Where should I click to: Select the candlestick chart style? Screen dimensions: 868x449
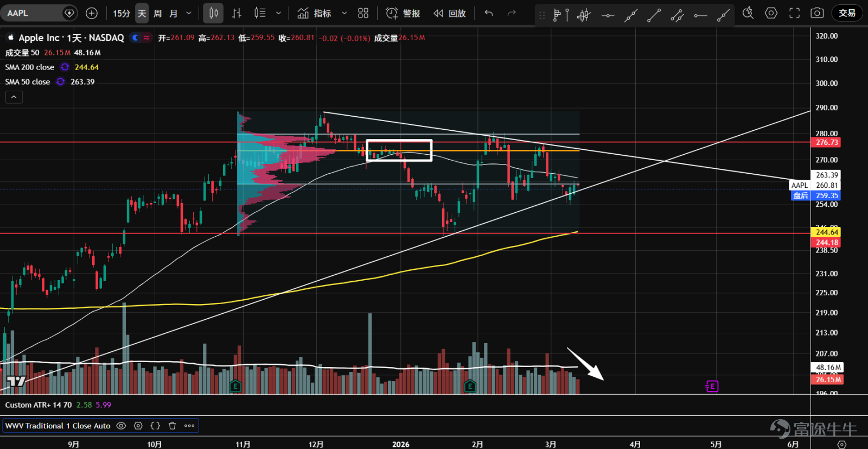[x=213, y=13]
